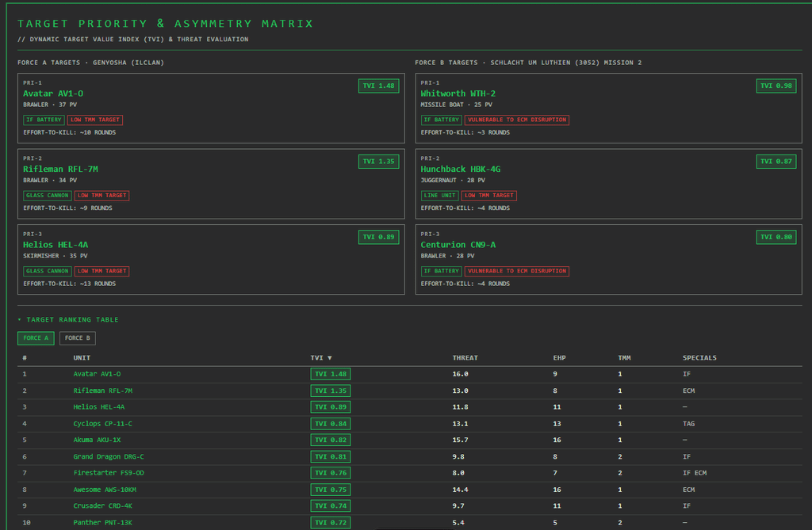Screen dimensions: 812x530
Task: Click Target Priority & Asymmetry Matrix title
Action: pyautogui.click(x=165, y=24)
